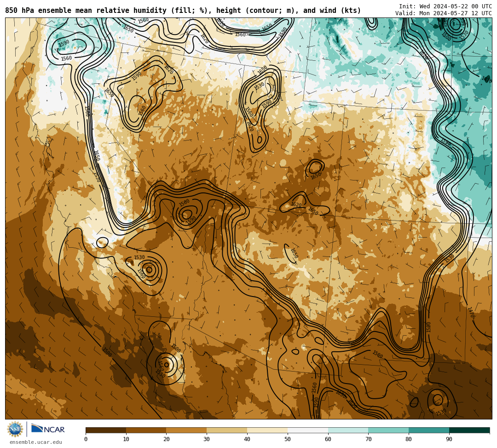Viewport: 497px width, 448px height.
Task: Click the 50-60% white colorbar segment
Action: (308, 430)
